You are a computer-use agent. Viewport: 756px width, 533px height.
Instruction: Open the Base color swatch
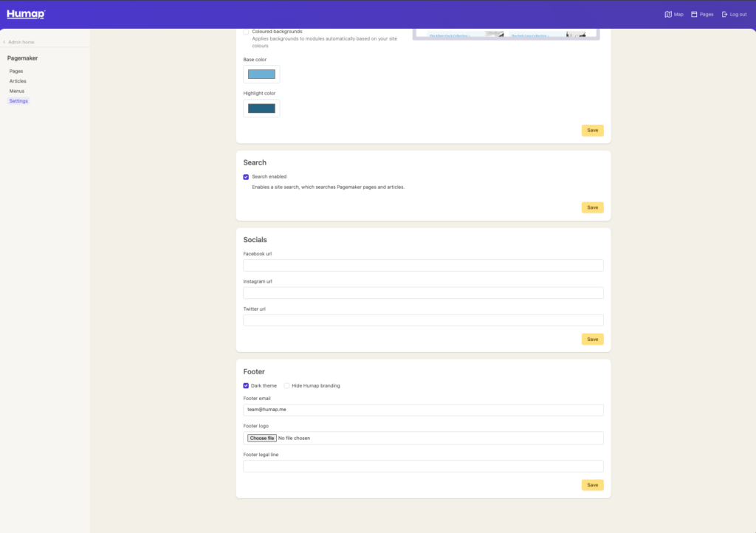click(261, 74)
